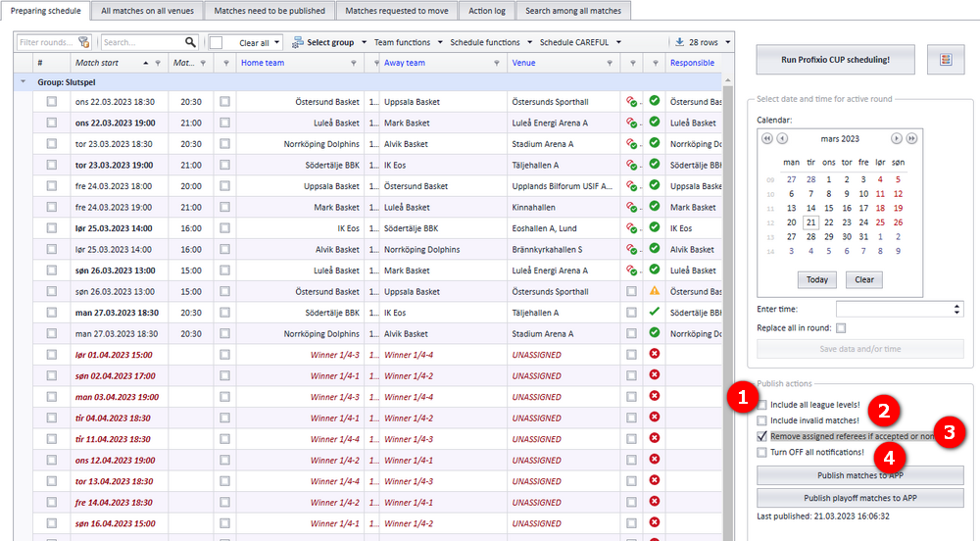Click red X icon on søn 16.04.2023 row
Viewport: 980px width, 541px height.
[x=655, y=522]
